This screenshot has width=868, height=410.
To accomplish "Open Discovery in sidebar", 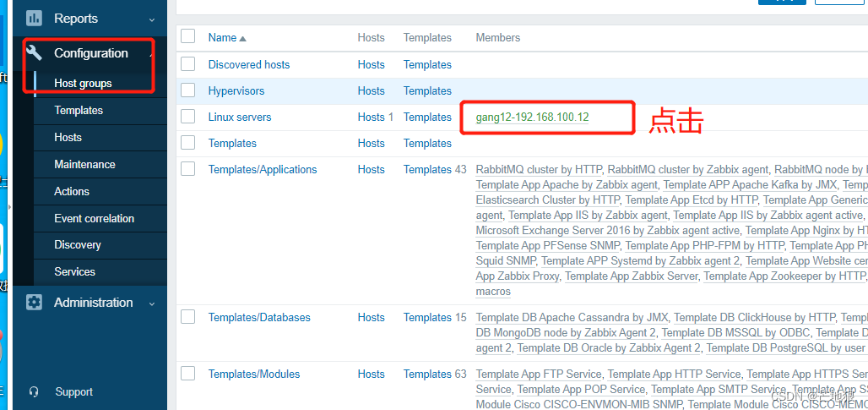I will [78, 245].
